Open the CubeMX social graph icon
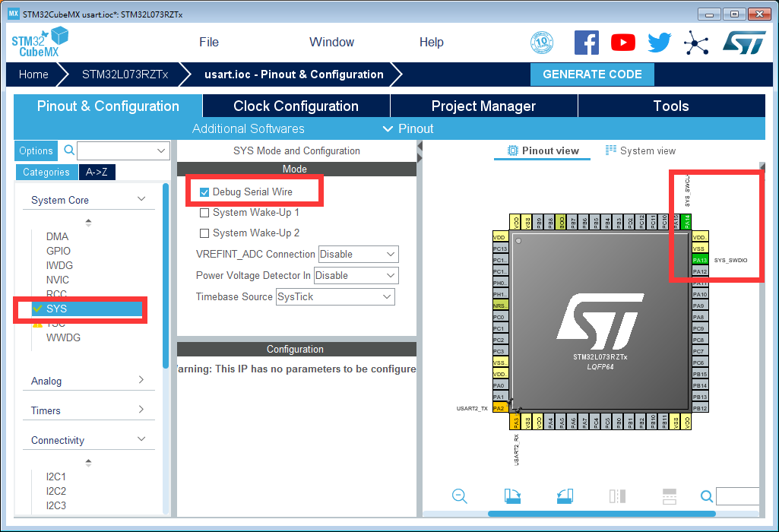The width and height of the screenshot is (779, 532). (695, 43)
